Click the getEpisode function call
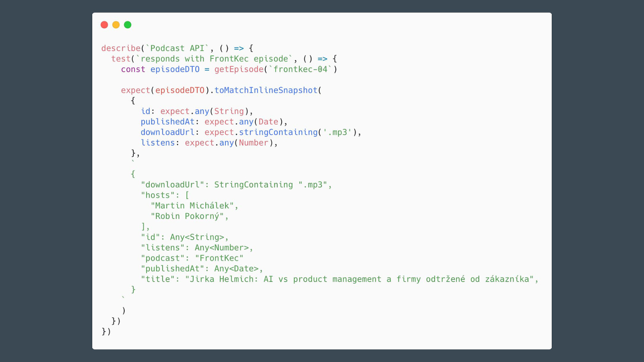 (239, 69)
